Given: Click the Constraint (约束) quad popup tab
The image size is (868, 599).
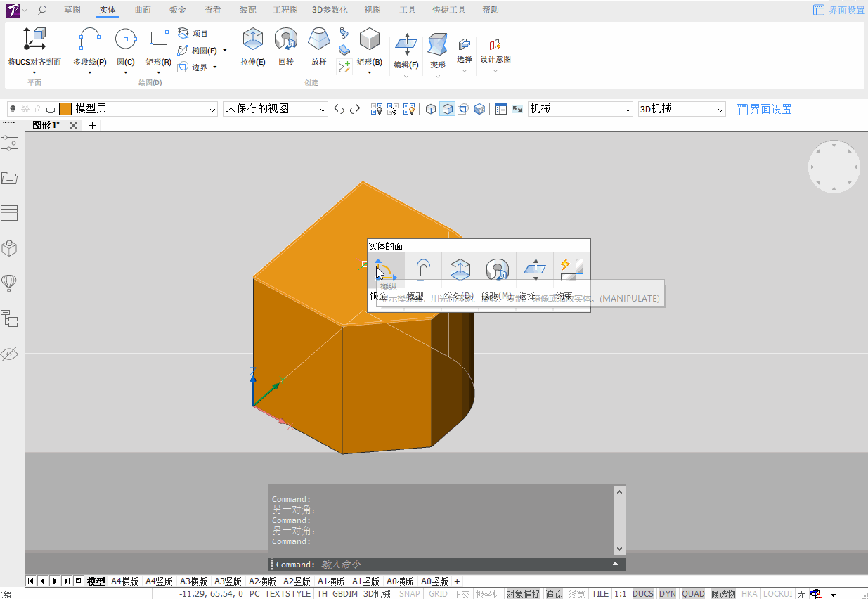Looking at the screenshot, I should (x=564, y=297).
